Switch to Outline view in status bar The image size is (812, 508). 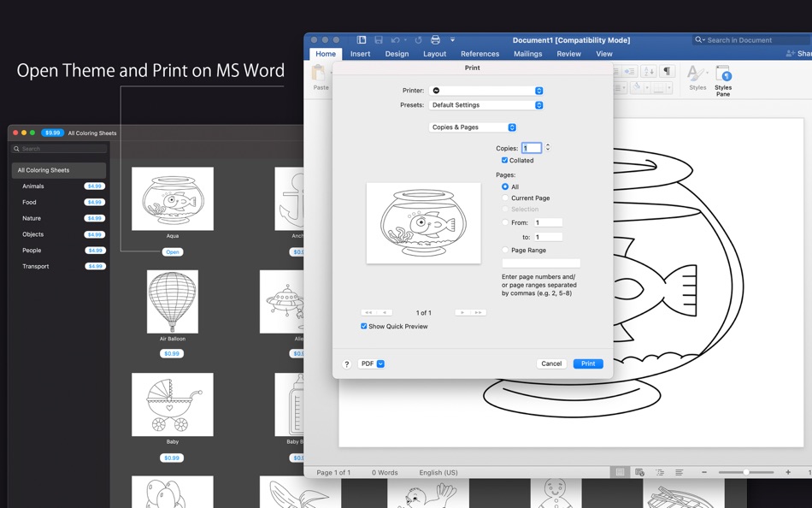click(x=660, y=472)
